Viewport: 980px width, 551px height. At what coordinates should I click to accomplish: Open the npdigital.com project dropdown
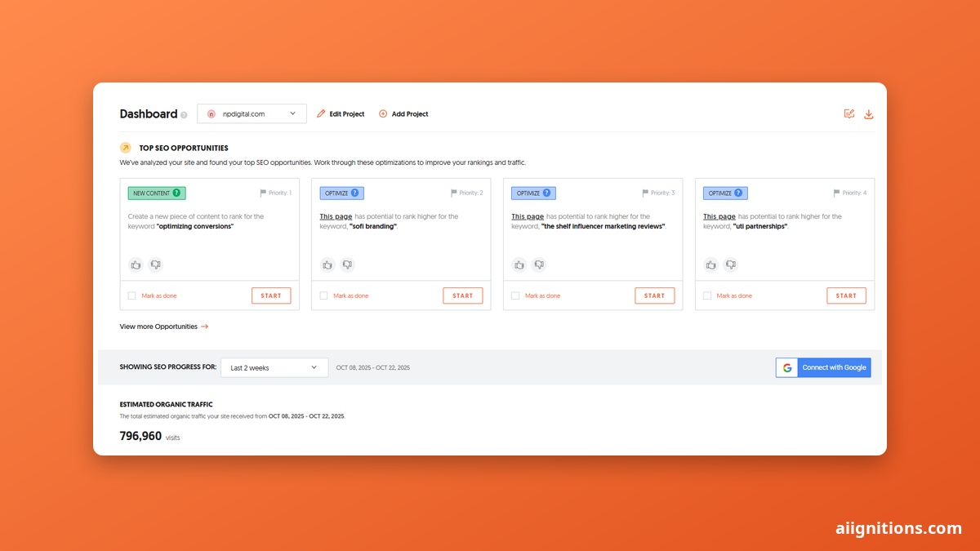tap(252, 114)
